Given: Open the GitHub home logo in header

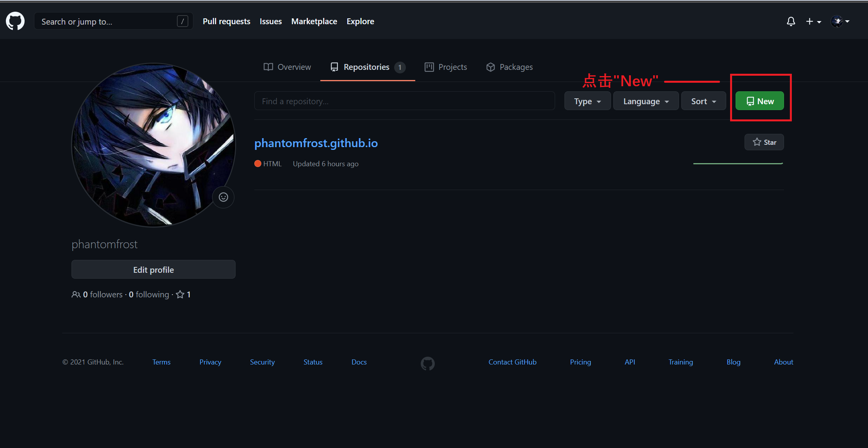Looking at the screenshot, I should click(x=15, y=21).
